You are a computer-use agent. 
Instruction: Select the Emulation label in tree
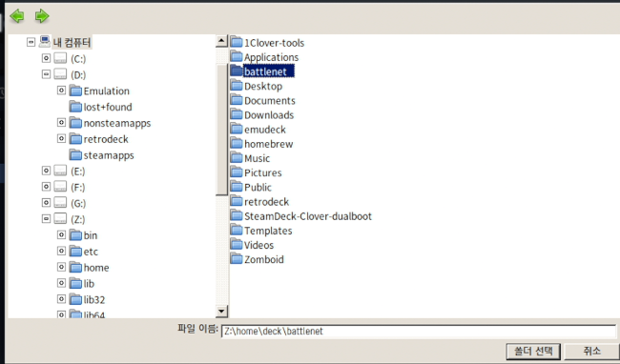pos(107,91)
